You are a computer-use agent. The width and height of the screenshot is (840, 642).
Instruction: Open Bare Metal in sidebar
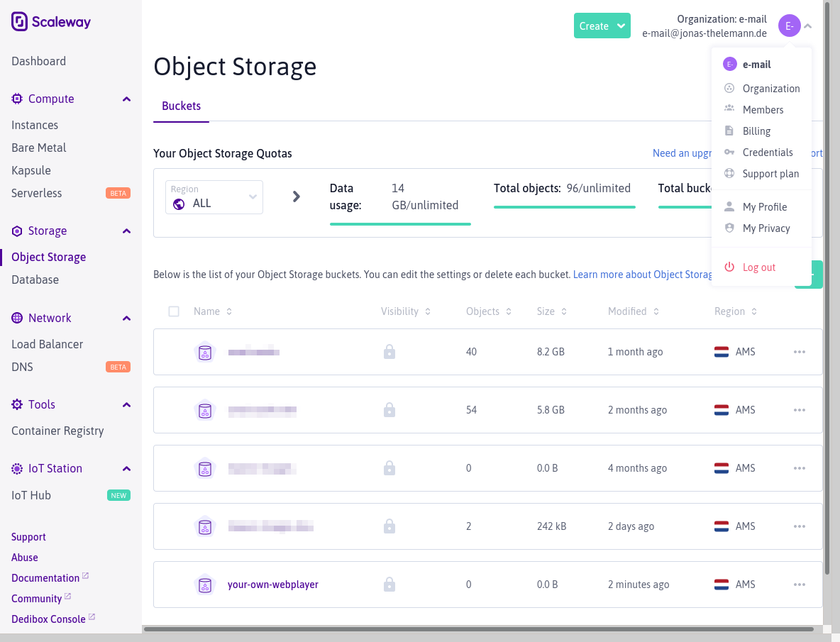pyautogui.click(x=38, y=148)
